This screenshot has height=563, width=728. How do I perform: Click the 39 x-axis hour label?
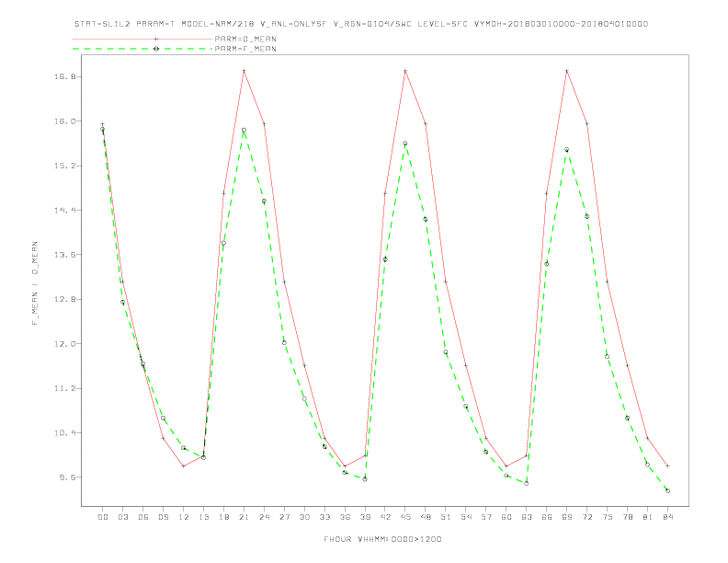365,517
